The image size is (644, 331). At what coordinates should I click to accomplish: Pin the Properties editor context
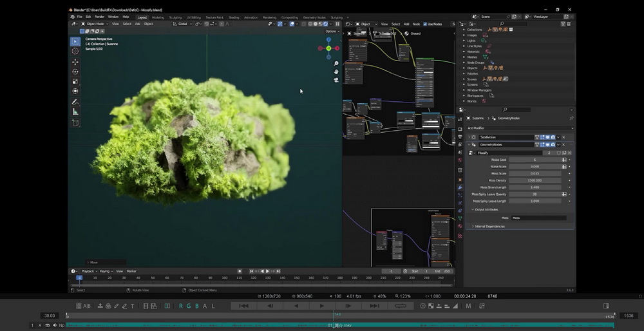point(571,118)
